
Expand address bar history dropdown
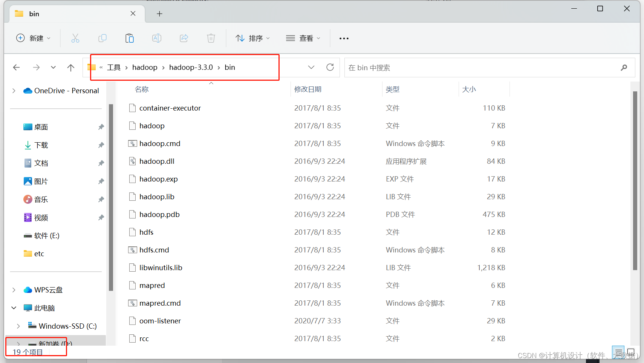coord(311,67)
